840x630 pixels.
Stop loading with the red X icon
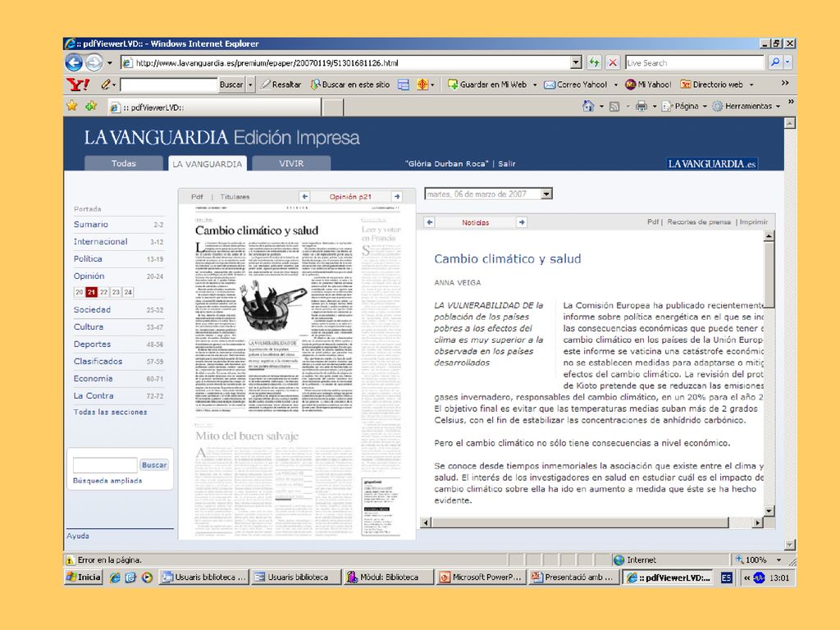(613, 62)
